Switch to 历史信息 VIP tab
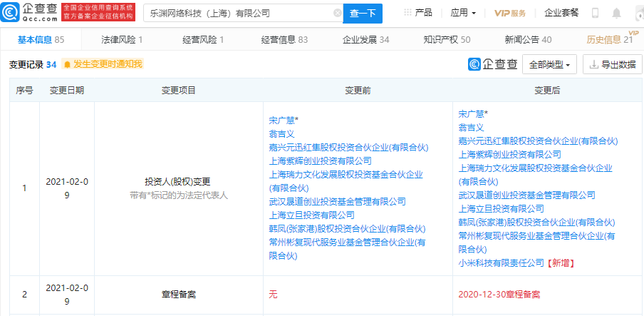 pos(610,39)
